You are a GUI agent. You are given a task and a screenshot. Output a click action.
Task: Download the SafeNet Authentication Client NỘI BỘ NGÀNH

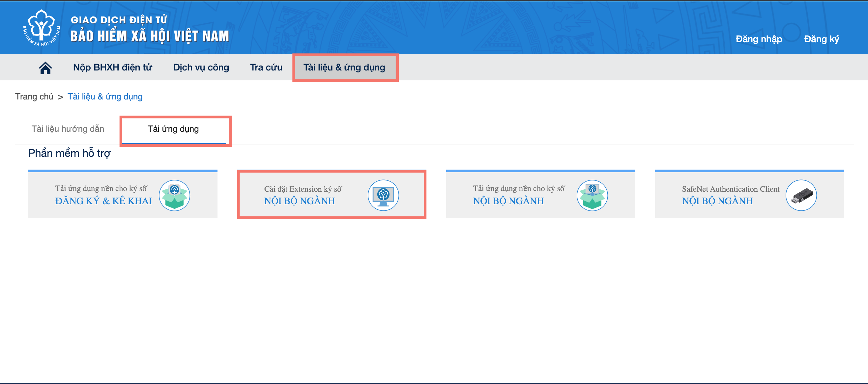[x=717, y=201]
